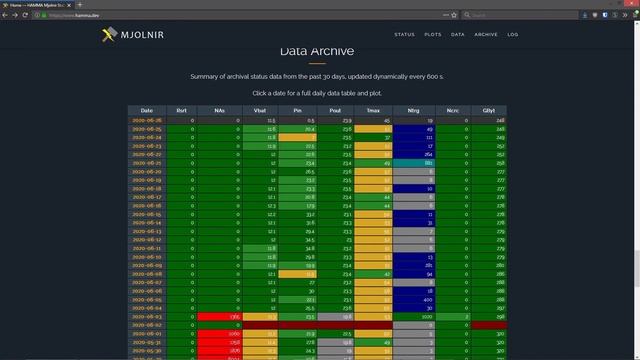The width and height of the screenshot is (640, 360).
Task: Close the HAMMA Mjolnir browser tab
Action: point(69,5)
